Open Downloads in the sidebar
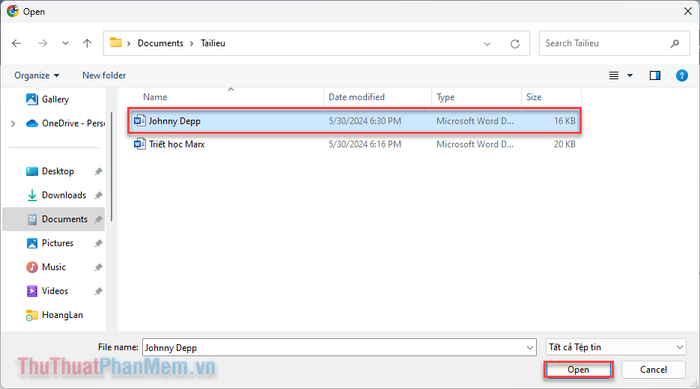 [x=56, y=195]
